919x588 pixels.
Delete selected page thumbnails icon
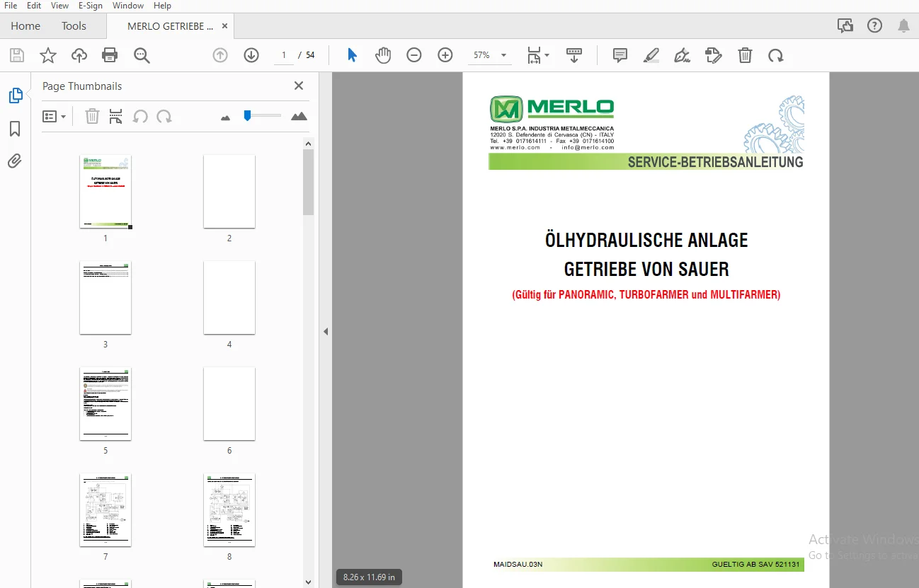point(92,116)
